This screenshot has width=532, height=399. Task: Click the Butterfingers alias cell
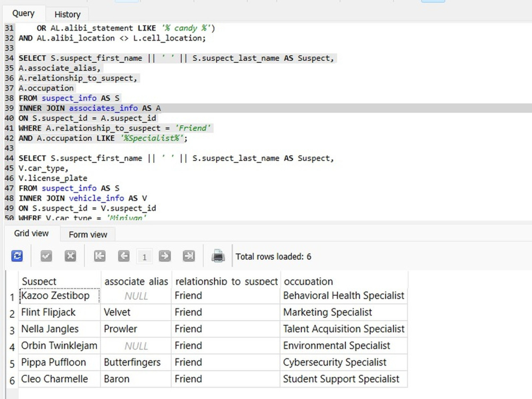(x=136, y=362)
